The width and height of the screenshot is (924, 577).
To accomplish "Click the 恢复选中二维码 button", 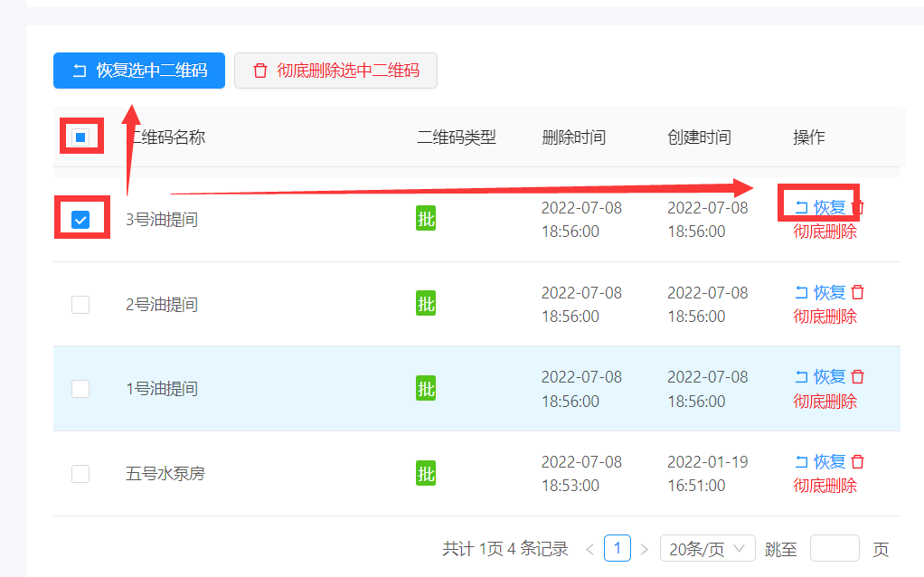I will 139,71.
